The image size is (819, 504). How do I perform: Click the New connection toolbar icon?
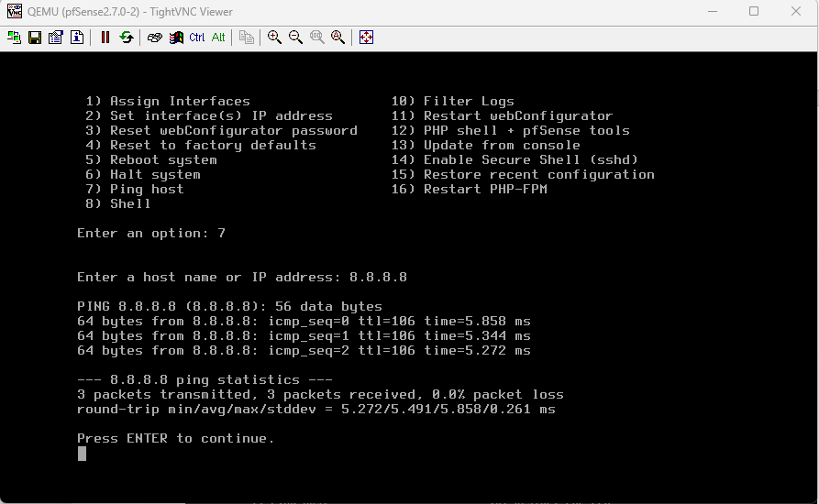tap(14, 37)
